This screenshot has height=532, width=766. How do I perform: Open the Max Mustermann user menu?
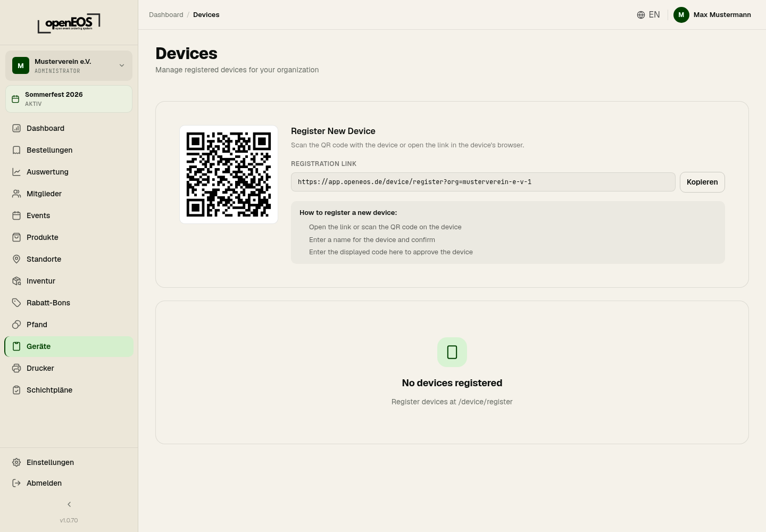pyautogui.click(x=712, y=15)
